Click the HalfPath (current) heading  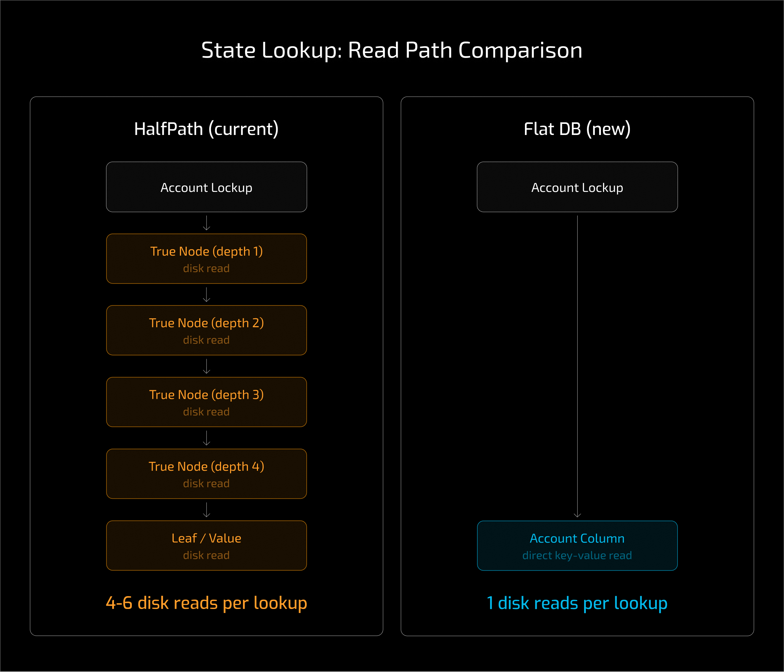pos(206,129)
